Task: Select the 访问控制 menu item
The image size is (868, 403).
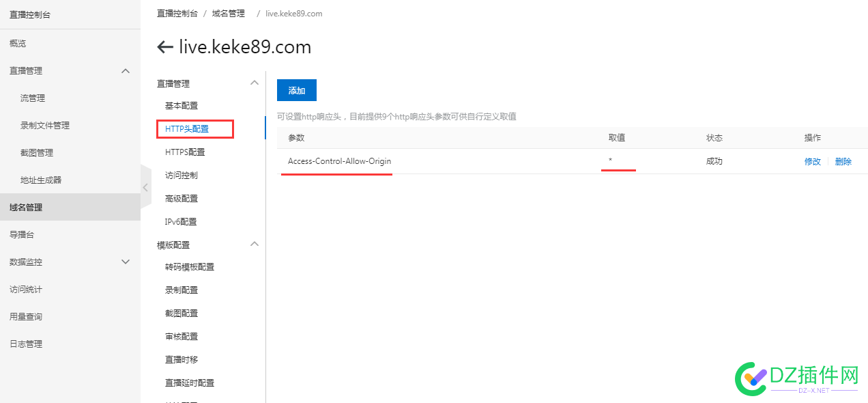Action: (182, 175)
